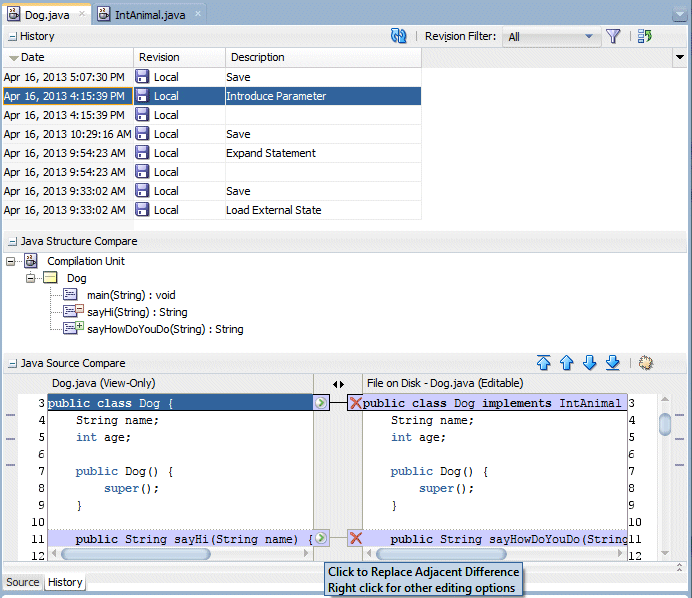Click the filter funnel icon
Image resolution: width=692 pixels, height=598 pixels.
click(x=613, y=36)
